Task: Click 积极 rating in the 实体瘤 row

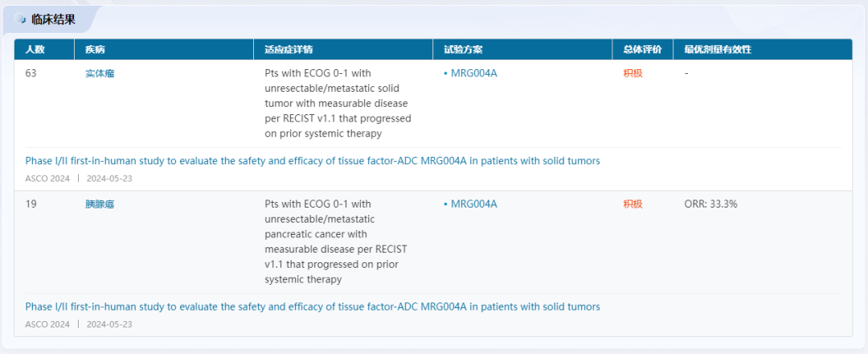Action: tap(633, 73)
